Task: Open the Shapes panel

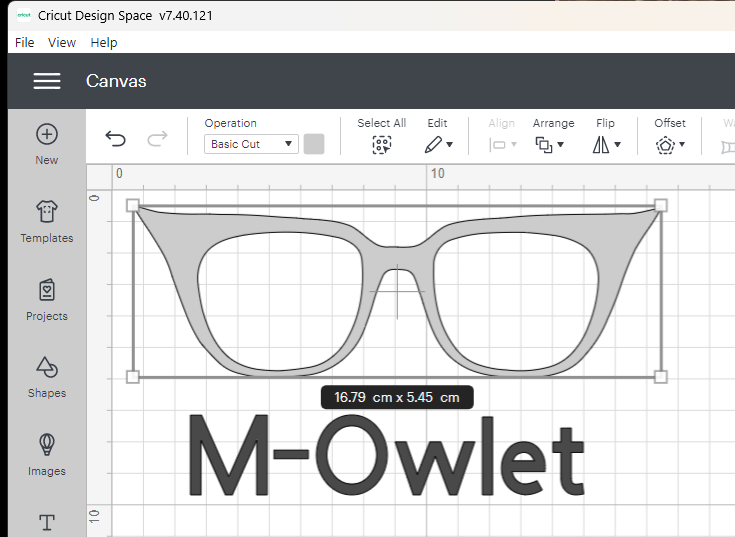Action: 47,368
